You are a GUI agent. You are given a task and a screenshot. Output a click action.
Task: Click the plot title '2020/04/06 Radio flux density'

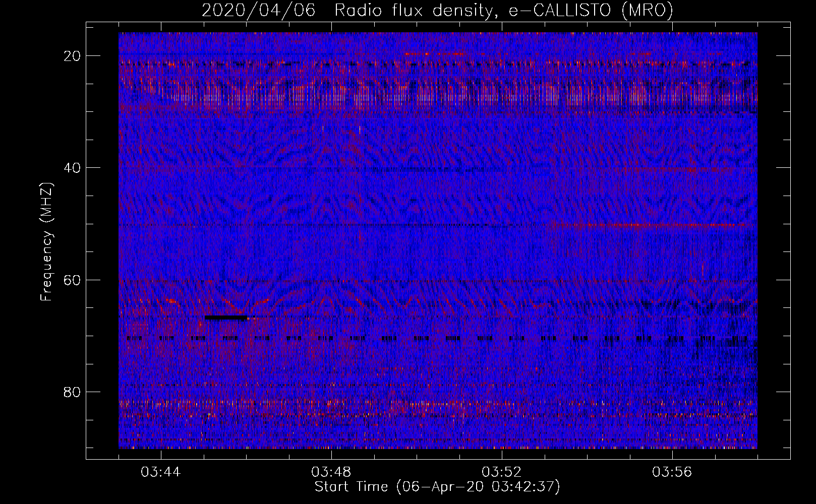437,10
